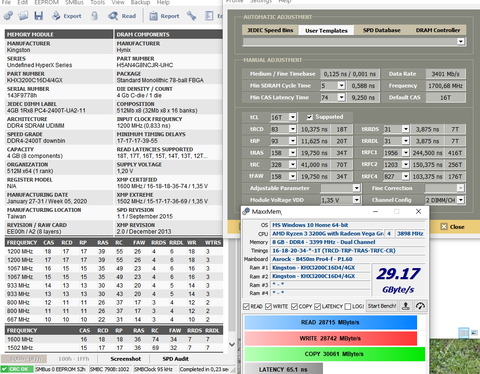Click Start Bench! button in MaxxMem

pyautogui.click(x=382, y=306)
